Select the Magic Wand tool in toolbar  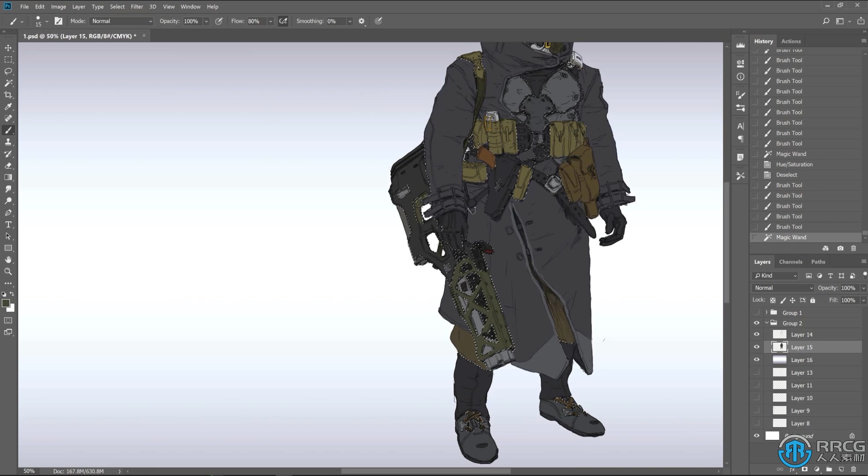8,83
